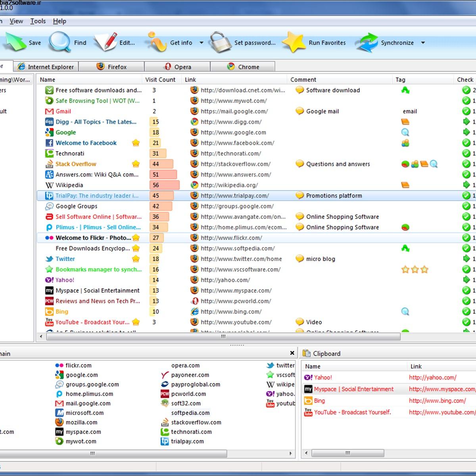Open the Get info dropdown arrow

point(202,43)
